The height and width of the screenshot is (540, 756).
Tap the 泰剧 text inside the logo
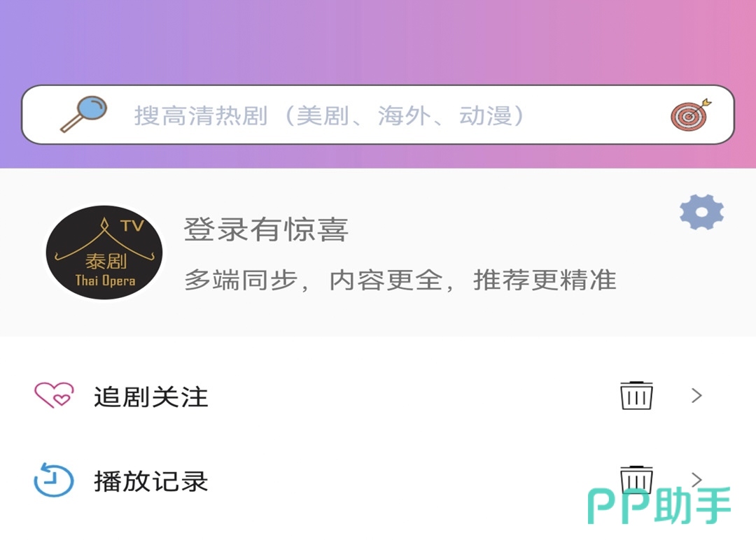106,262
